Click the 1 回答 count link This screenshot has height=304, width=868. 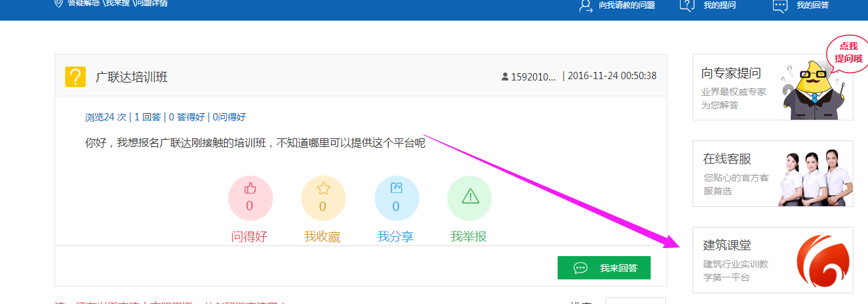point(148,117)
